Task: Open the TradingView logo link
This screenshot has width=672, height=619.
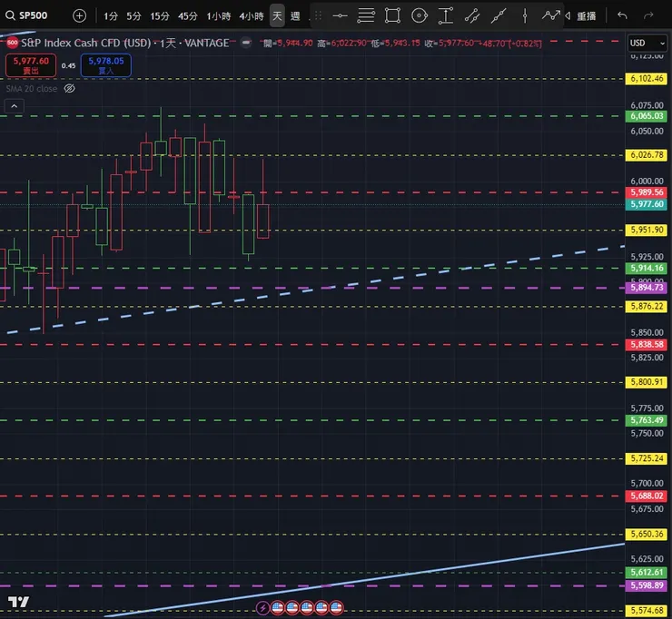Action: point(18,602)
